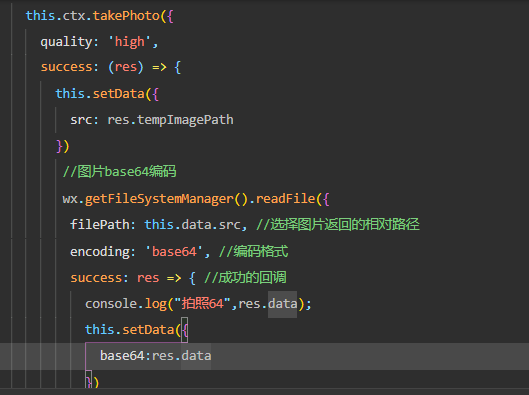529x395 pixels.
Task: Click base64 key in the highlighted line
Action: tap(122, 356)
